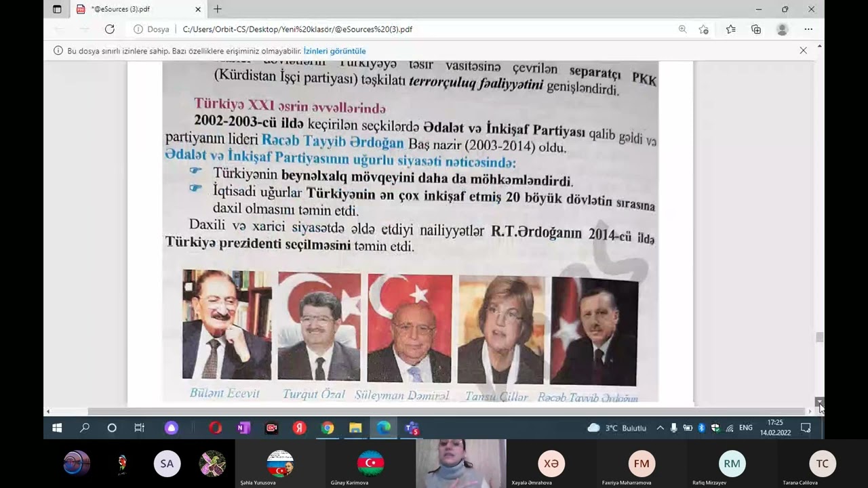Open the weather widget 3°C Bulutlu

616,428
